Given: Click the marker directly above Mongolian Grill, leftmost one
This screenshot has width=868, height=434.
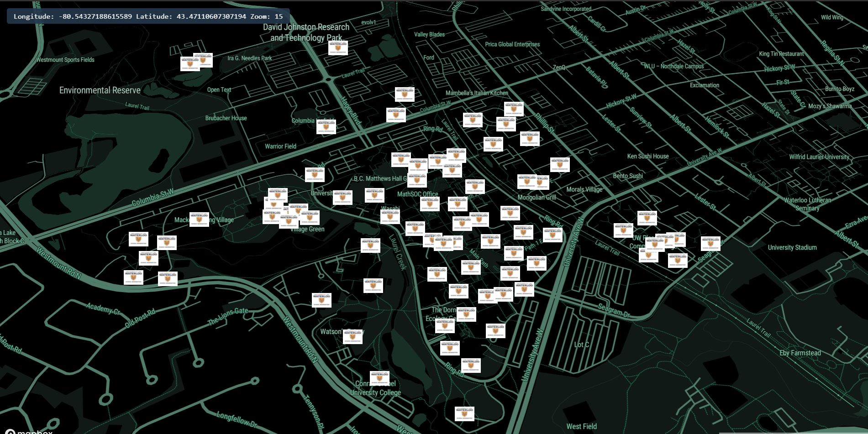Looking at the screenshot, I should [527, 181].
